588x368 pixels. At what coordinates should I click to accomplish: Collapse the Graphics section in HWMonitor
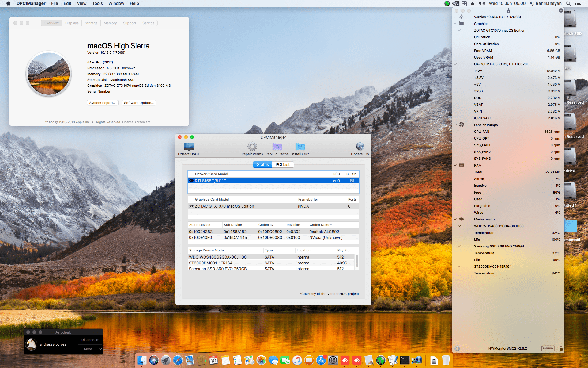click(x=455, y=24)
